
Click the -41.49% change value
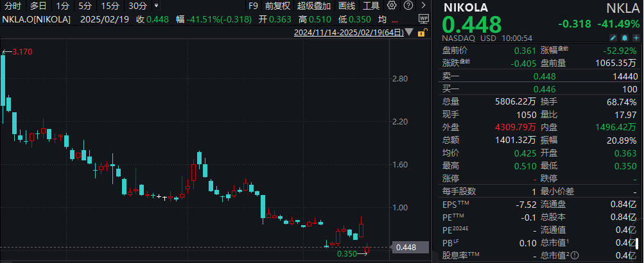pos(619,24)
